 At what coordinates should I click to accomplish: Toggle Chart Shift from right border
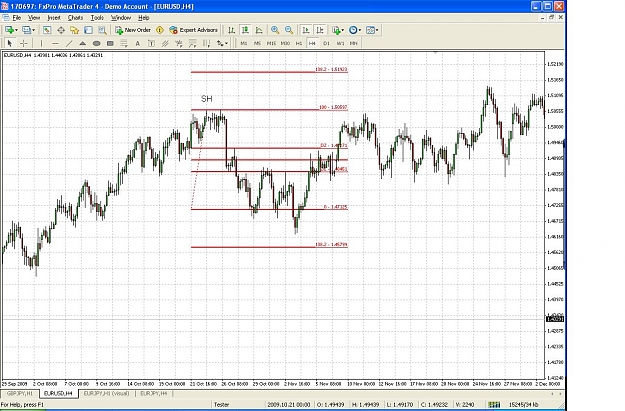pos(320,30)
